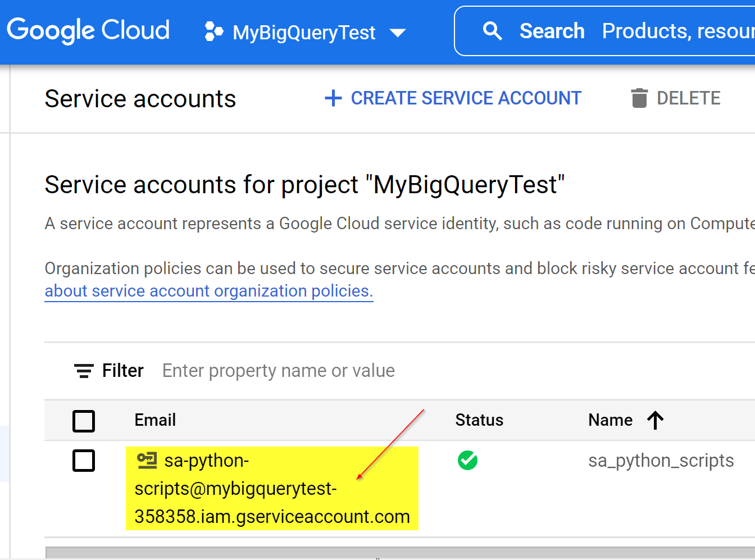Toggle the select-all checkbox in table header
The width and height of the screenshot is (755, 560).
84,421
